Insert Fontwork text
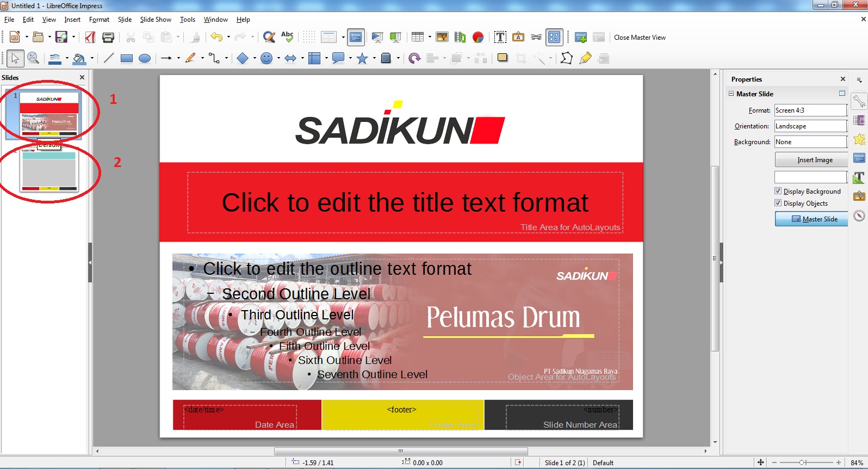 (518, 37)
